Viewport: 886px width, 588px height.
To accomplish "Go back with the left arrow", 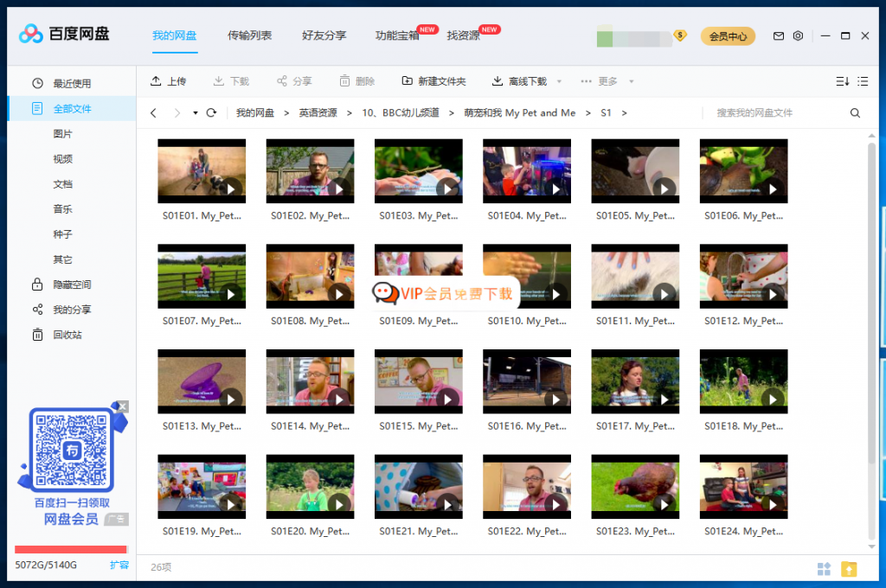I will click(x=153, y=113).
